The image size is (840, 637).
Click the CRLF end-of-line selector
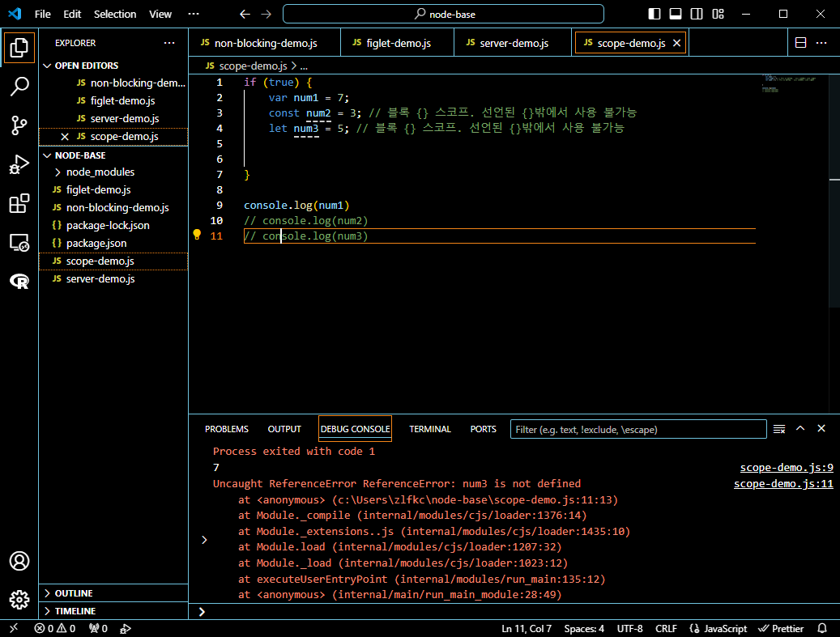pyautogui.click(x=666, y=628)
